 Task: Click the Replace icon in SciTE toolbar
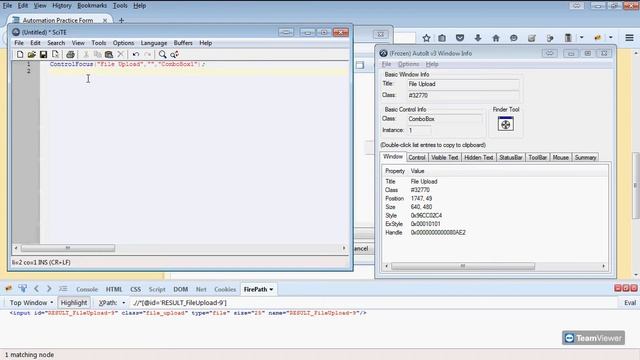tap(174, 54)
